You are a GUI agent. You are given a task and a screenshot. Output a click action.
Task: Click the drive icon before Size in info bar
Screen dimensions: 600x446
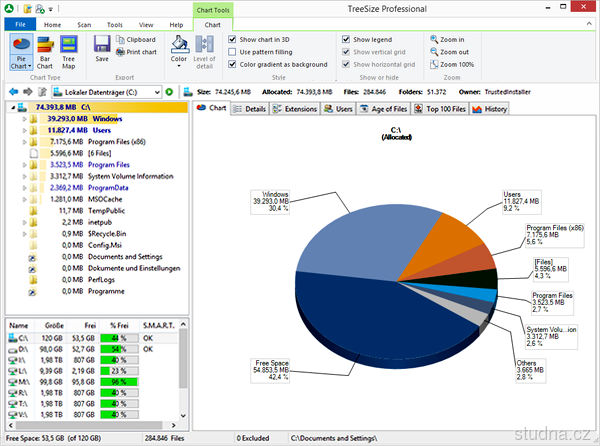(188, 92)
